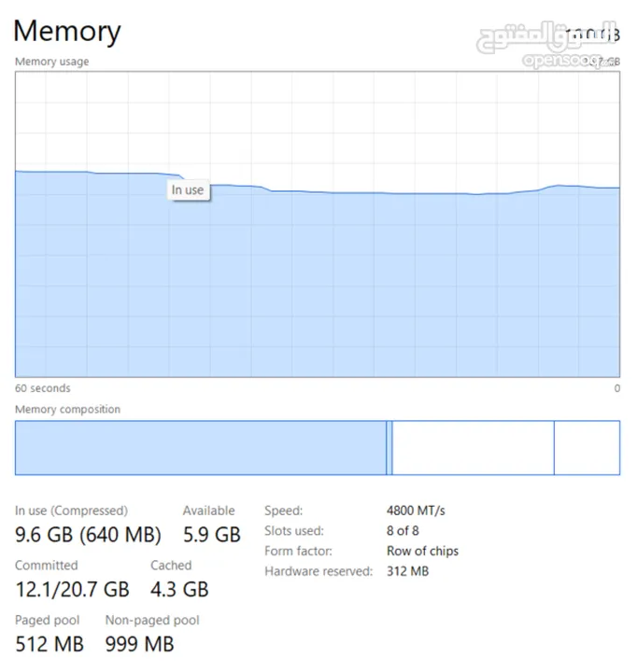Image resolution: width=637 pixels, height=672 pixels.
Task: Select the thin modified segment in composition bar
Action: (x=389, y=448)
